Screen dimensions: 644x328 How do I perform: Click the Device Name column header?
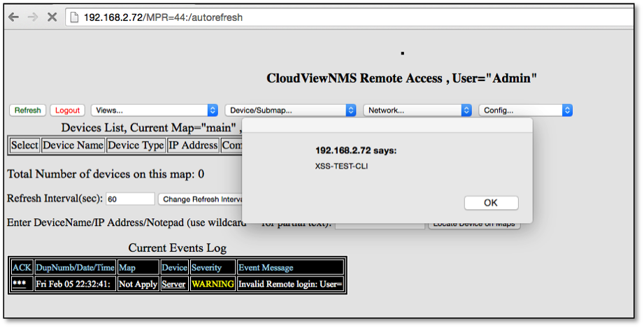click(x=73, y=145)
